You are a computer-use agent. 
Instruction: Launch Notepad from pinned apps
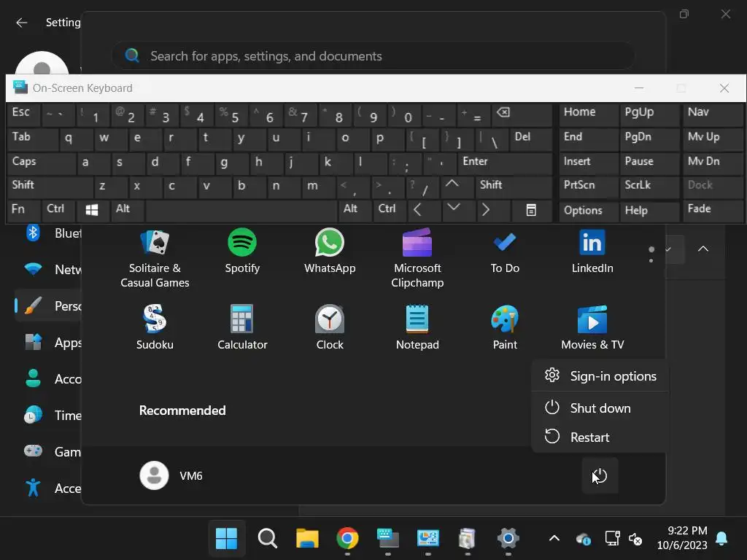(x=417, y=327)
